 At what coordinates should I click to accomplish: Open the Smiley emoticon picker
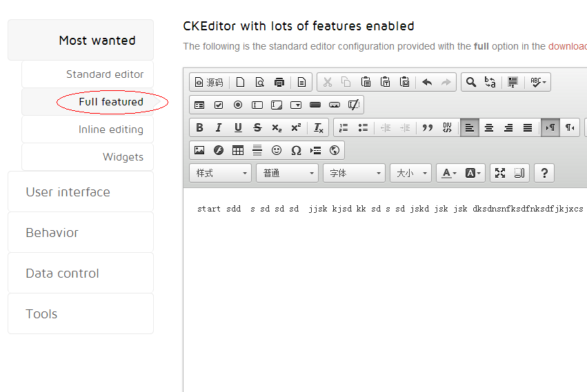tap(277, 150)
